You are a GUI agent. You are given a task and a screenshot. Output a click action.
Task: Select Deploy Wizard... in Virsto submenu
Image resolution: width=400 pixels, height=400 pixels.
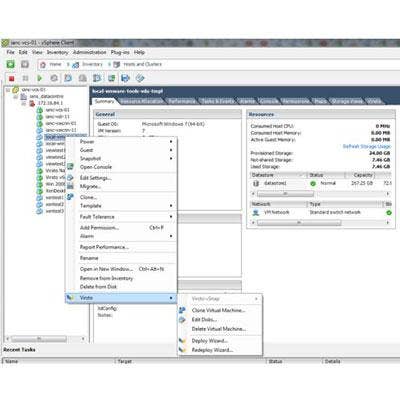210,341
